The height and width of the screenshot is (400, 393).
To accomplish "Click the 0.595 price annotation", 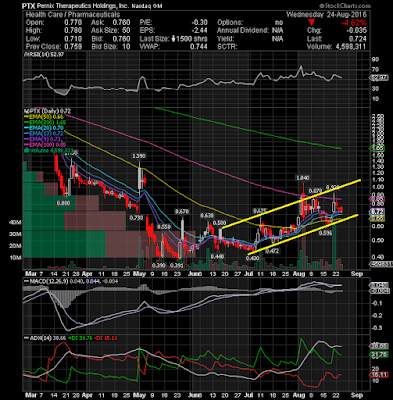I will 325,233.
